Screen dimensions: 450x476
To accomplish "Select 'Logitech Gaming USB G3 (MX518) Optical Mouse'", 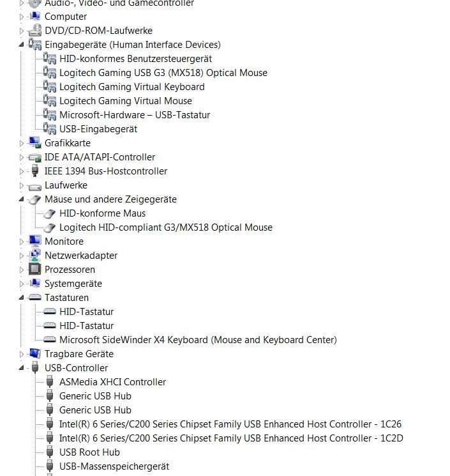I will tap(163, 73).
